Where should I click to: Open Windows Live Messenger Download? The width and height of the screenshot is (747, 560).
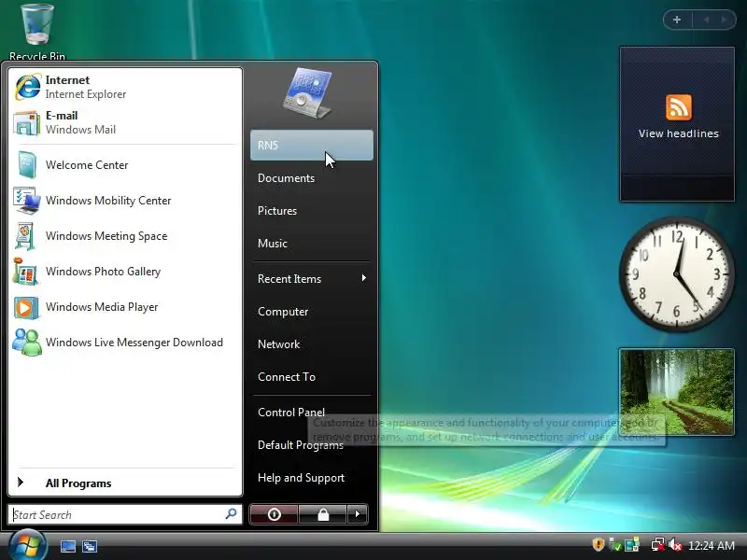[x=125, y=343]
